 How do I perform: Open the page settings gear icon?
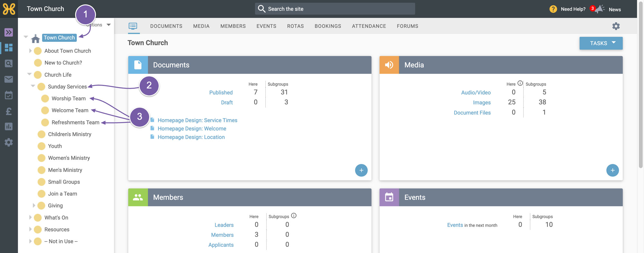pyautogui.click(x=616, y=26)
